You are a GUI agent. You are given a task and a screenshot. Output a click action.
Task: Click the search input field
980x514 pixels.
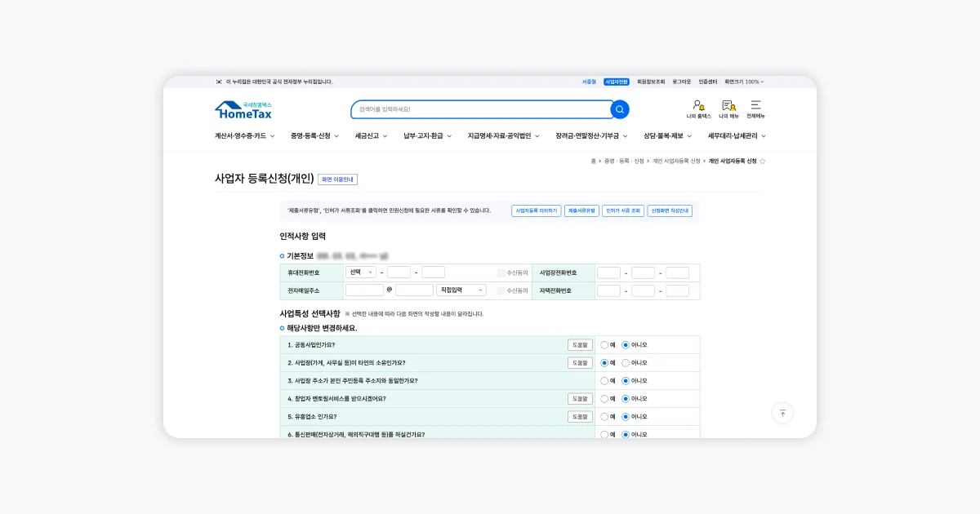(x=482, y=109)
